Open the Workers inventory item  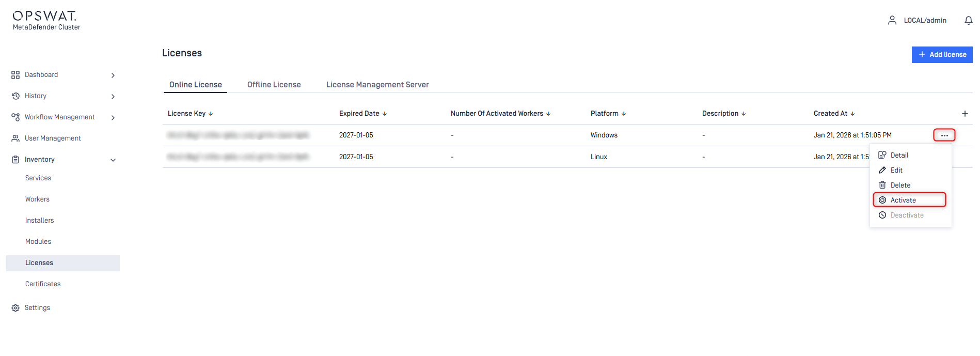pos(37,199)
